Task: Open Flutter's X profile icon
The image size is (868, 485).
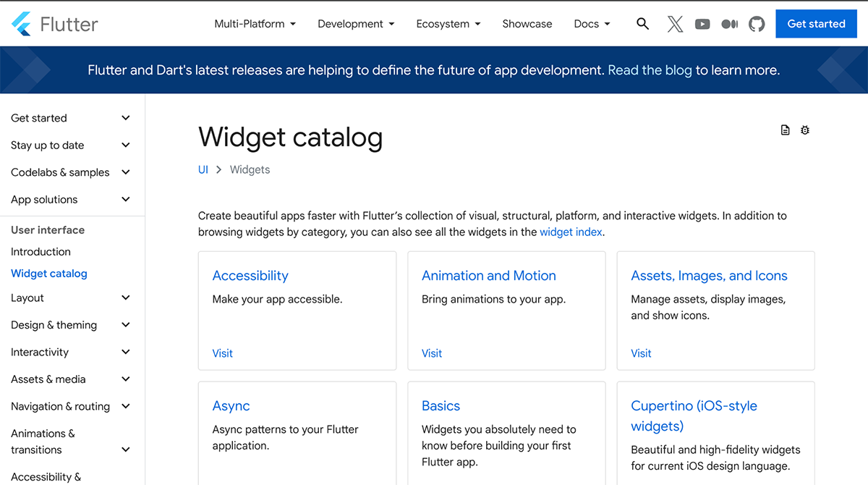Action: coord(675,23)
